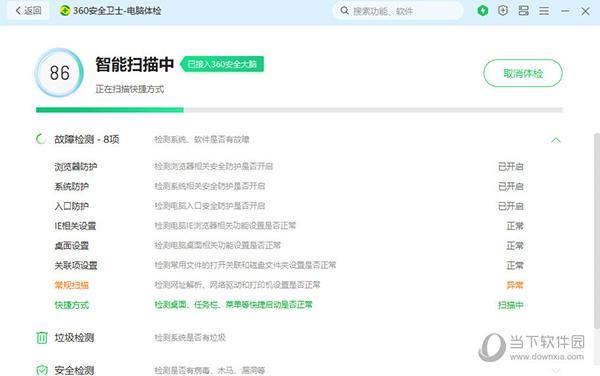Select the green 快捷方式 item
The width and height of the screenshot is (600, 376).
pos(72,305)
